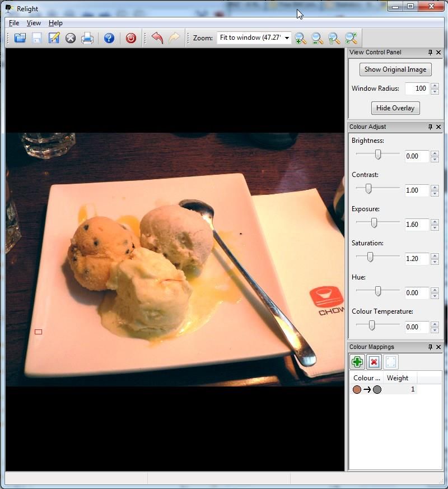
Task: Undo the last action
Action: coord(157,38)
